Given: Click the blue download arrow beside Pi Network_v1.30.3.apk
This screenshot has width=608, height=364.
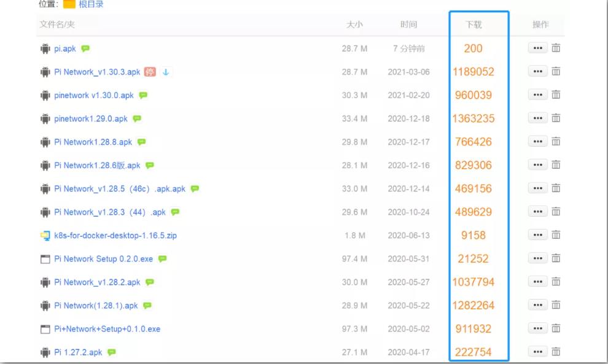Looking at the screenshot, I should click(x=166, y=72).
